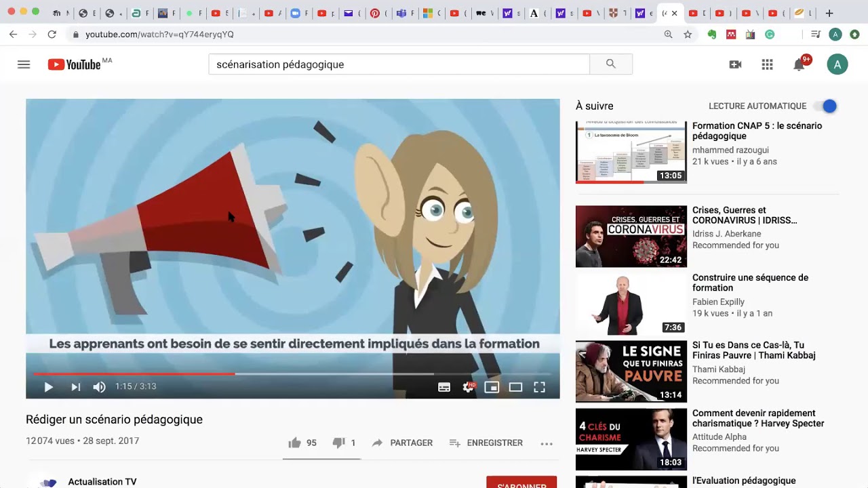Open the zoom magnifier in the address bar
This screenshot has width=868, height=488.
[x=668, y=34]
